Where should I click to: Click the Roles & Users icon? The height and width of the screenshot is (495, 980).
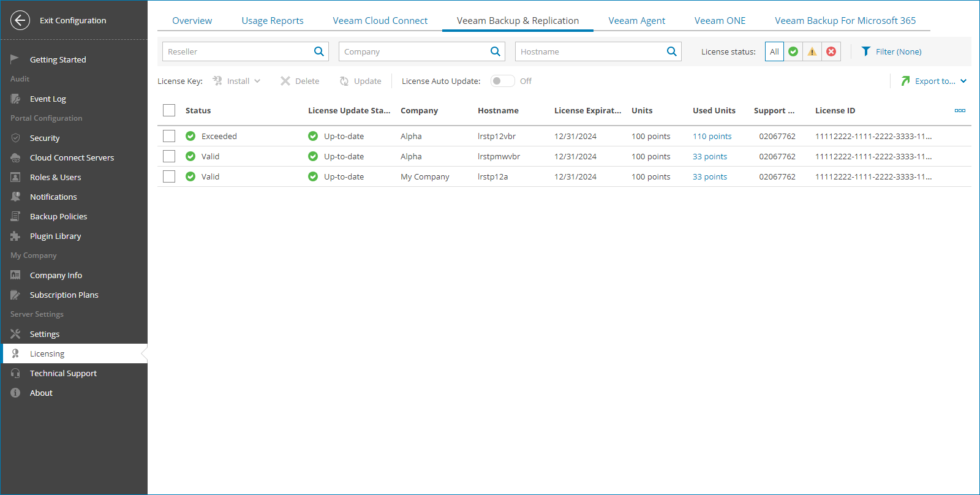15,177
